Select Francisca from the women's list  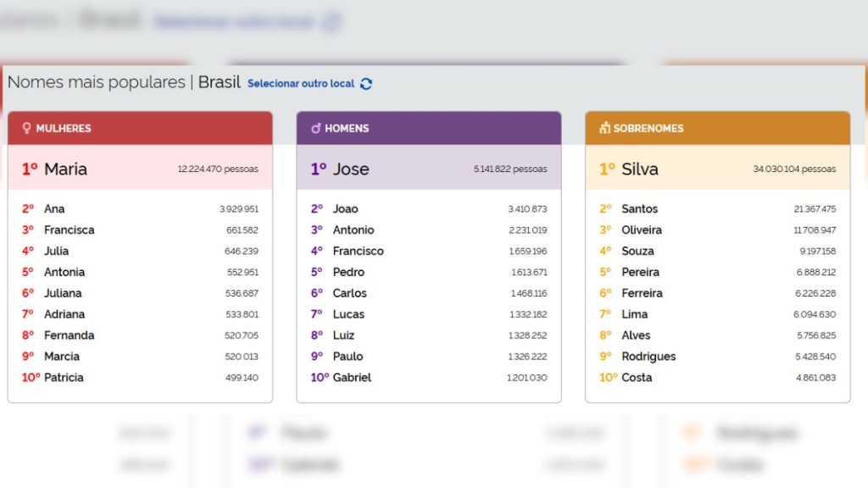(x=69, y=230)
